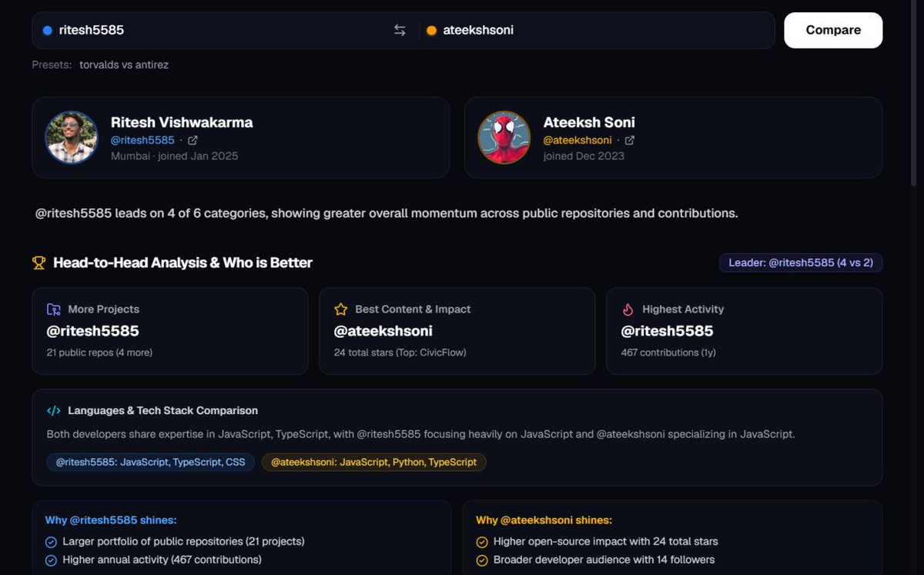Screen dimensions: 924x575
Task: Click 'Mumbai · joined Jan 2025' text
Action: click(x=174, y=155)
